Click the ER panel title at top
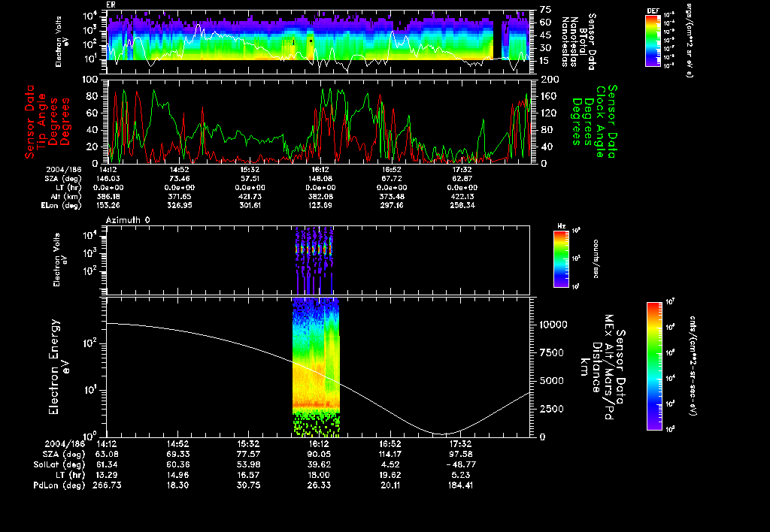 click(x=111, y=4)
